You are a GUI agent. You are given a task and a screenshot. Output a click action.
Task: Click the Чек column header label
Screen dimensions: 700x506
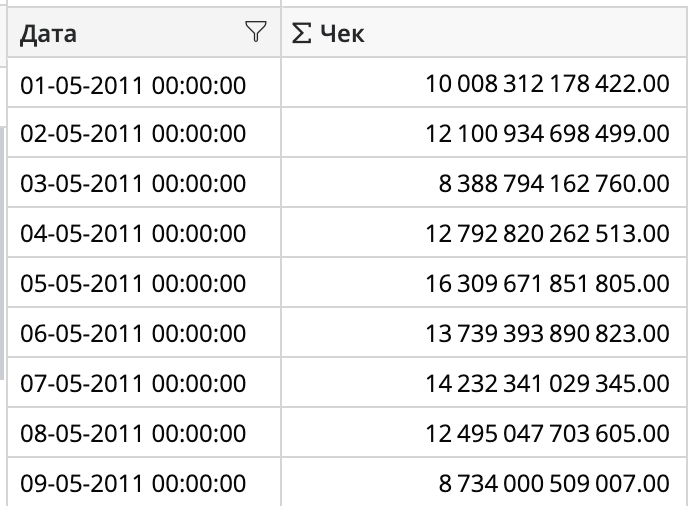pos(343,34)
